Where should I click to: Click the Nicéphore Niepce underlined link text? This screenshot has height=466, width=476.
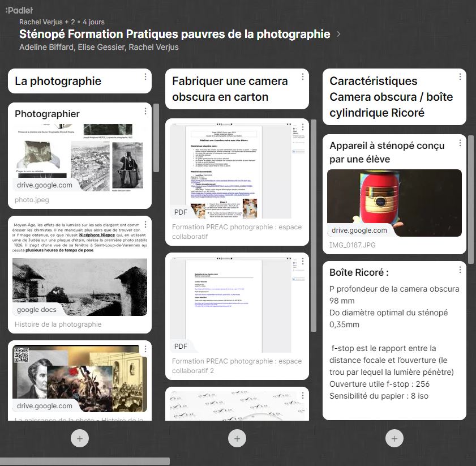point(97,235)
